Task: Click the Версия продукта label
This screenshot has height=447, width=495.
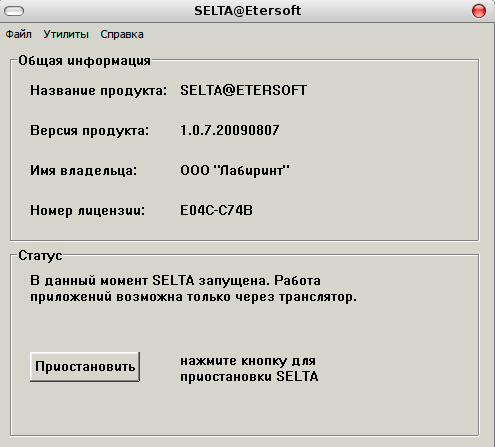Action: 89,131
